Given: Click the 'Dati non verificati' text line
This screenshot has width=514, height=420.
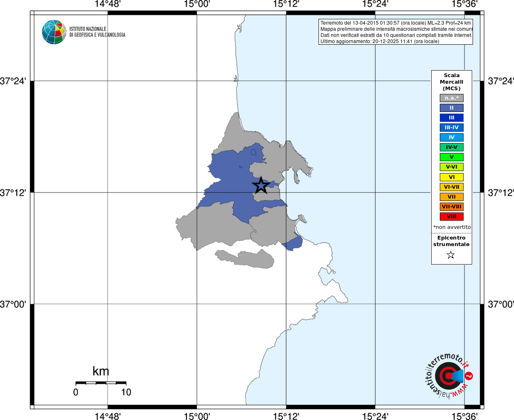Looking at the screenshot, I should (x=396, y=35).
